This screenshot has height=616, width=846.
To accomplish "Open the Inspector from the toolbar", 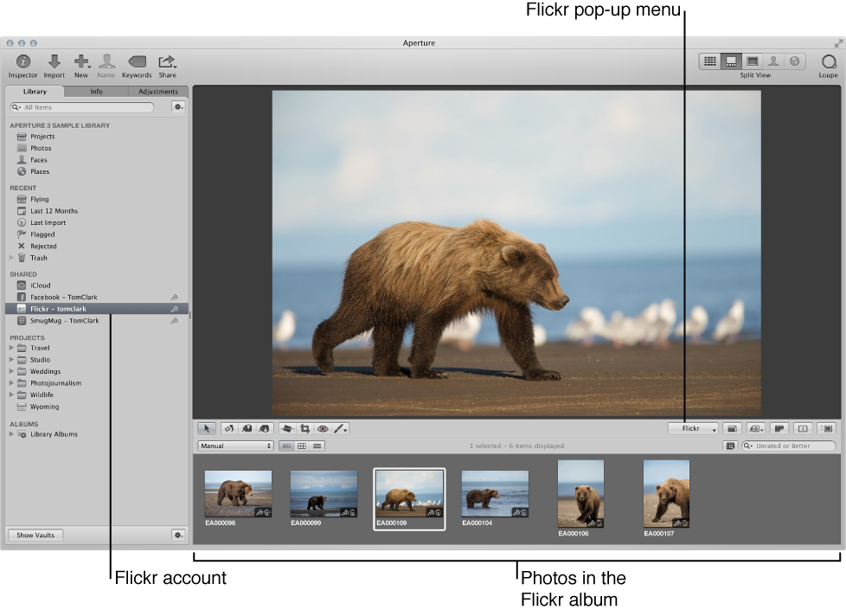I will (22, 62).
